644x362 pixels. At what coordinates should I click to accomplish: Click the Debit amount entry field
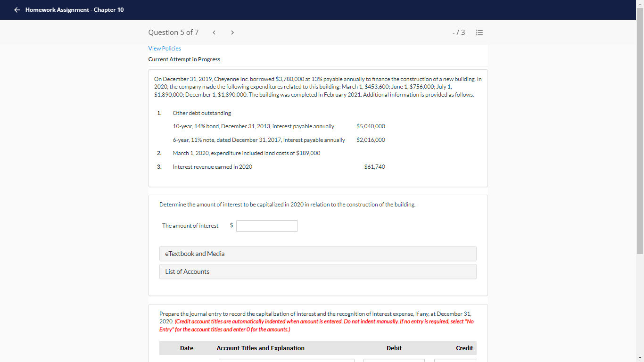(394, 361)
